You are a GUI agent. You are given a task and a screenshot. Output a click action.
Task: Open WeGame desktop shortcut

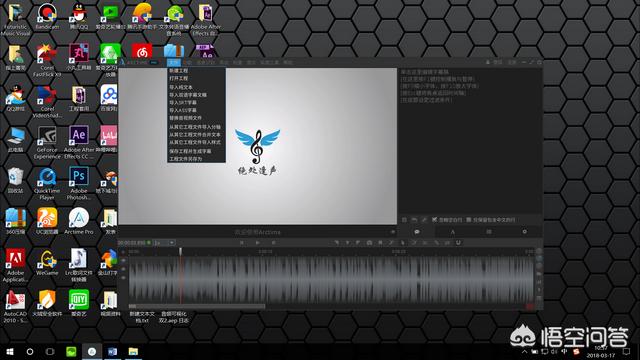[x=47, y=262]
